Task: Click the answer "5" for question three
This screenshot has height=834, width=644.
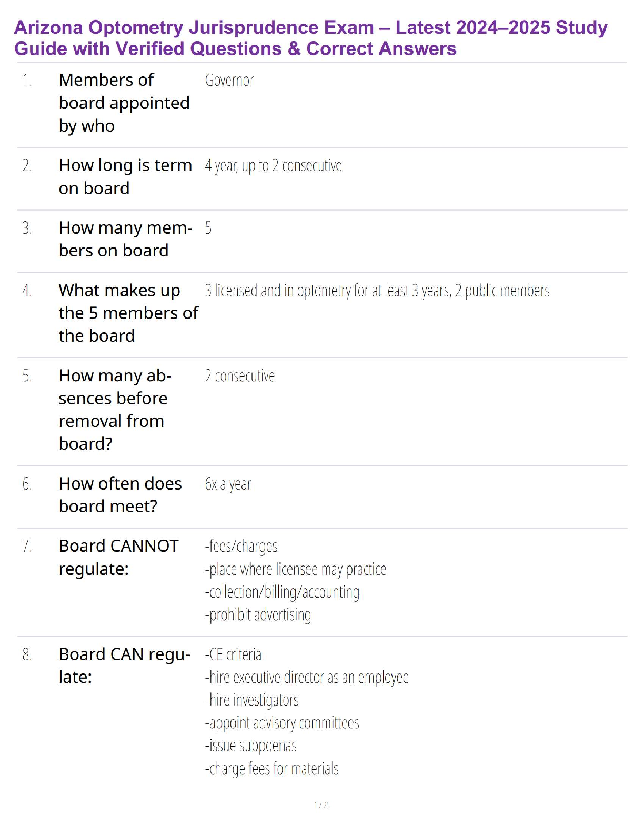Action: (x=208, y=228)
